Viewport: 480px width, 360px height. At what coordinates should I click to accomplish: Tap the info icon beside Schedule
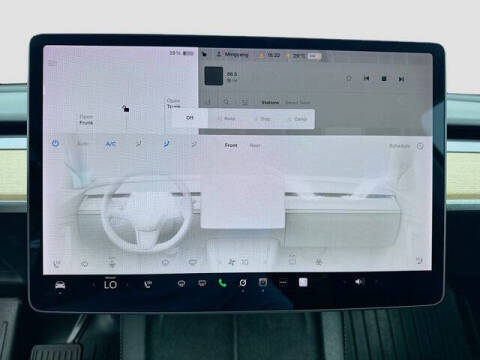click(420, 146)
